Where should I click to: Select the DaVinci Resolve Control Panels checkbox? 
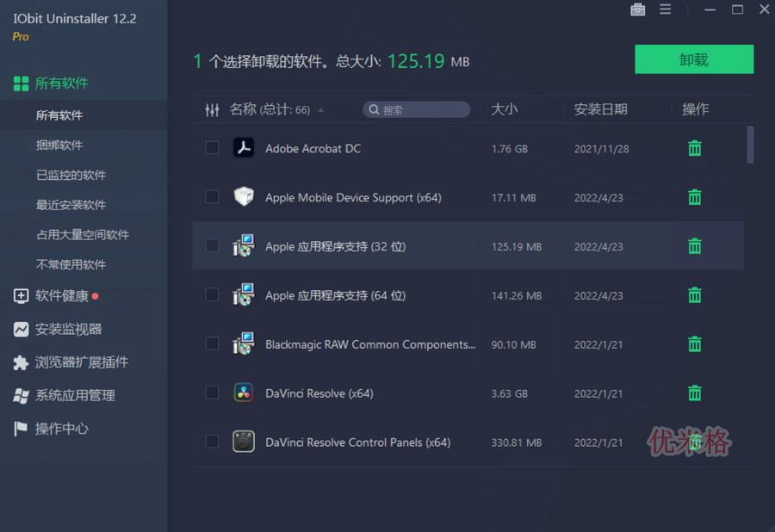pyautogui.click(x=212, y=442)
